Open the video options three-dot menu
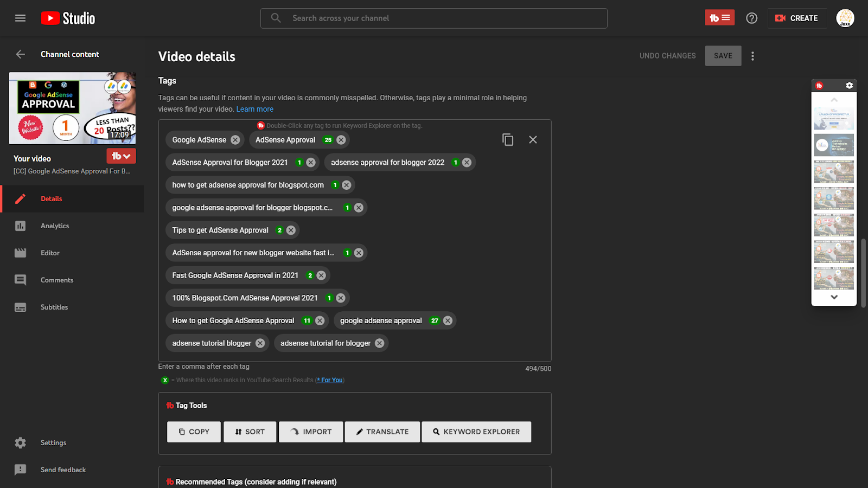This screenshot has height=488, width=868. click(752, 56)
